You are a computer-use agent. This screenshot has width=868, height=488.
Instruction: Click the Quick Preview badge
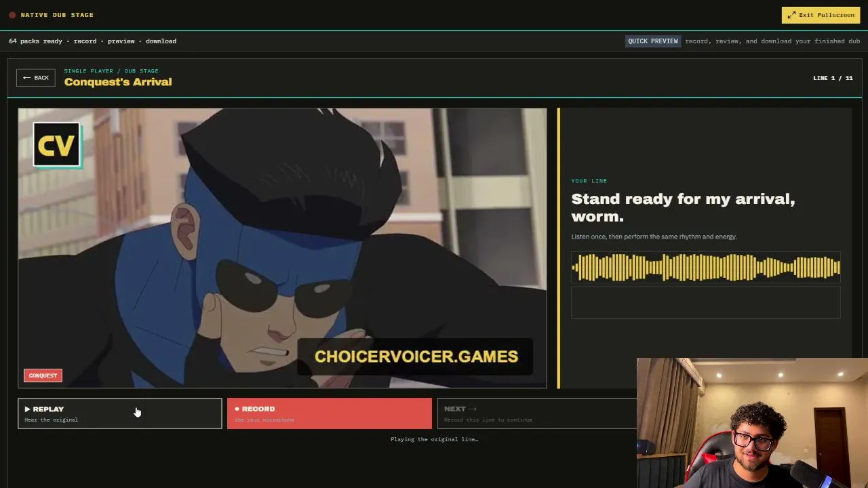[x=653, y=41]
